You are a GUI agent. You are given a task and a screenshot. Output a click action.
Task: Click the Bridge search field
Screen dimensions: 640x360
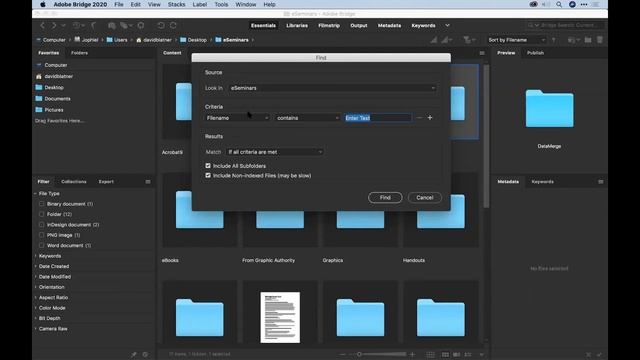tap(565, 25)
